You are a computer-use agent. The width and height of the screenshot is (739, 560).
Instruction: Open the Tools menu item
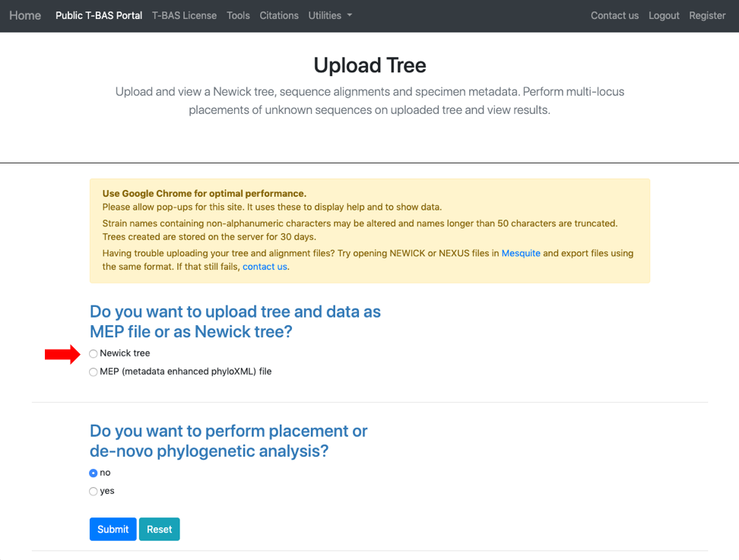238,15
